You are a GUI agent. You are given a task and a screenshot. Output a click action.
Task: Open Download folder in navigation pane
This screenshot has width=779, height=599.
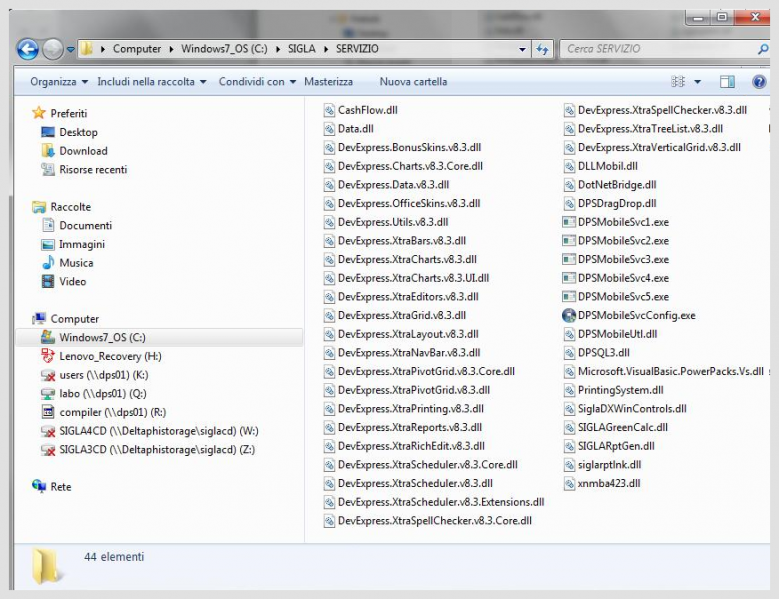tap(83, 150)
